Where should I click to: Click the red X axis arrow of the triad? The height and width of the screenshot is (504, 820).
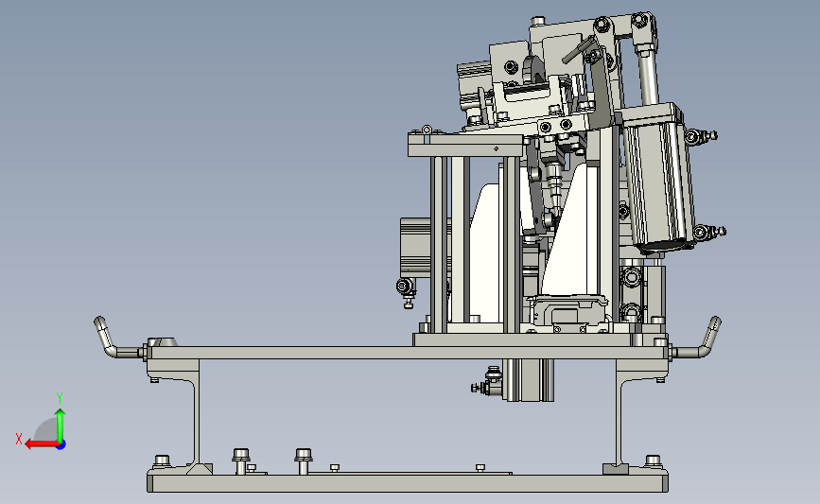(41, 444)
